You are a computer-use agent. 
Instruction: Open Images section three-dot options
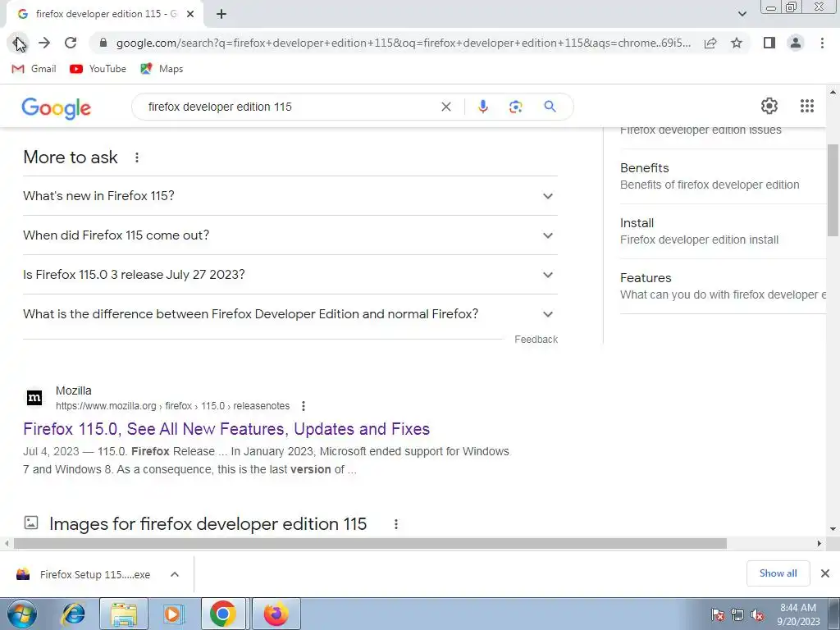[x=396, y=524]
